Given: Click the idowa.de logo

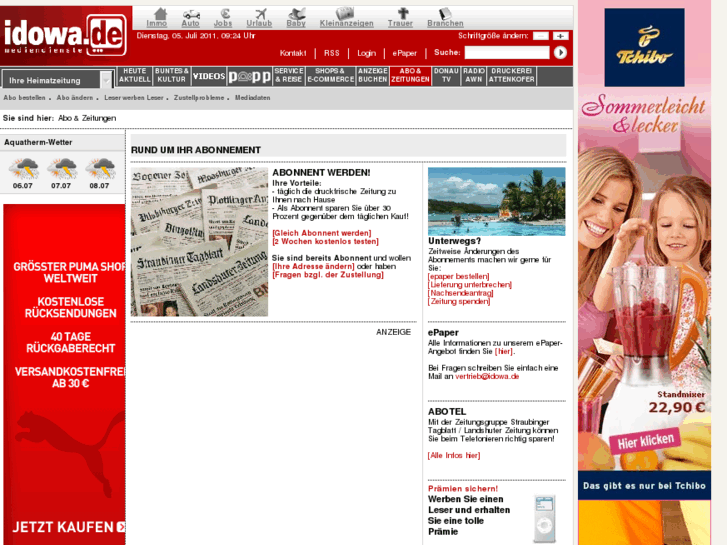Looking at the screenshot, I should 65,35.
